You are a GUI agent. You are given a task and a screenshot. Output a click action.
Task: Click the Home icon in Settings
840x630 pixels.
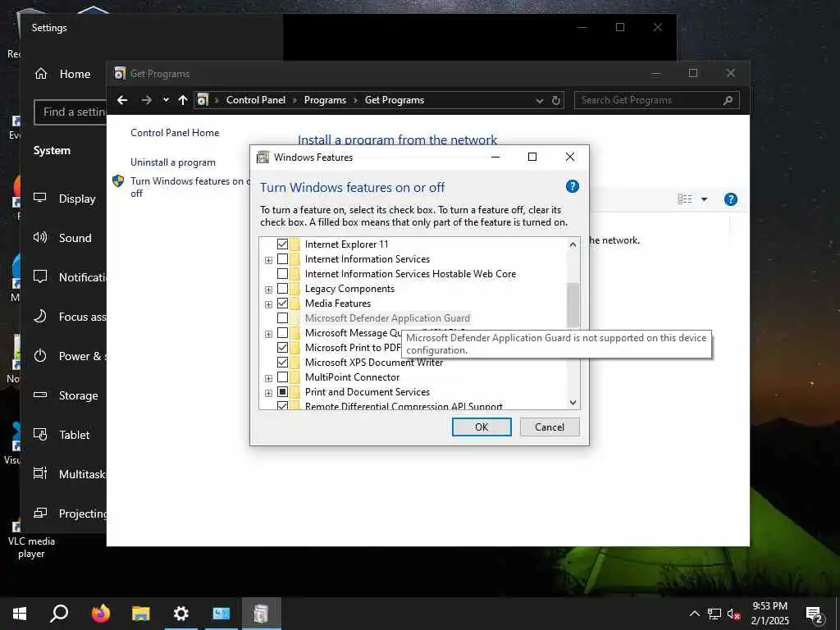pos(41,73)
